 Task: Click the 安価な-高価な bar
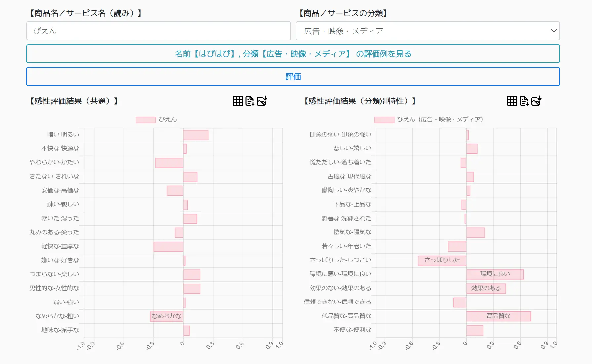(x=175, y=191)
